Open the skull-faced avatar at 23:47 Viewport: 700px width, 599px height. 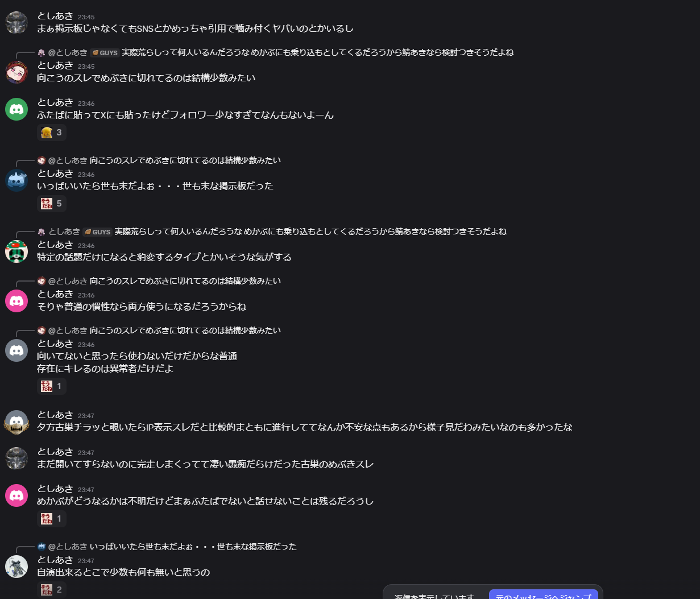16,421
